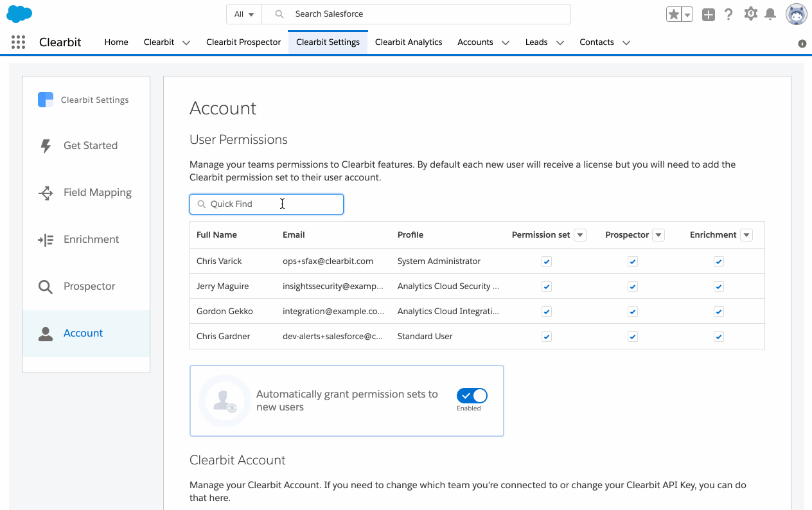Image resolution: width=812 pixels, height=510 pixels.
Task: Click the System Administrator profile cell
Action: tap(439, 261)
